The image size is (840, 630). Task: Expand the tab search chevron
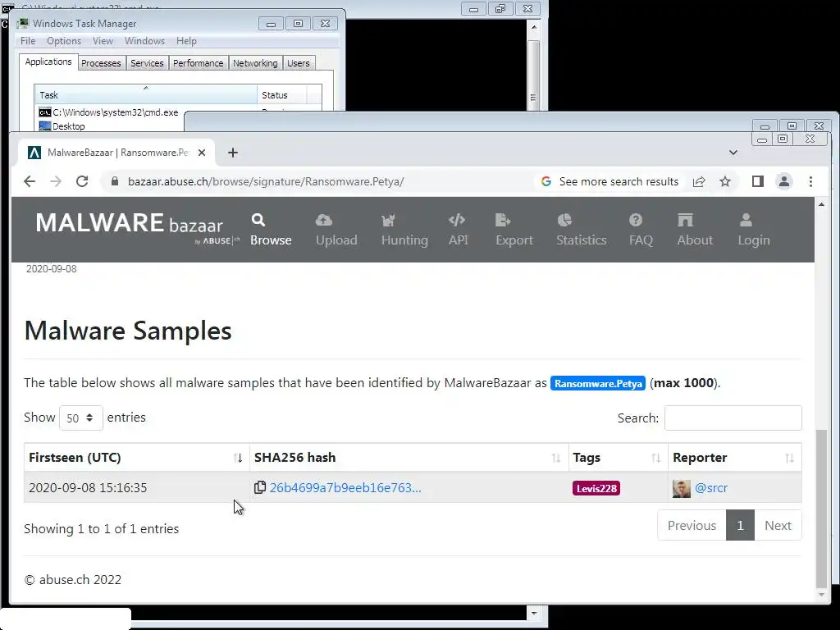733,153
